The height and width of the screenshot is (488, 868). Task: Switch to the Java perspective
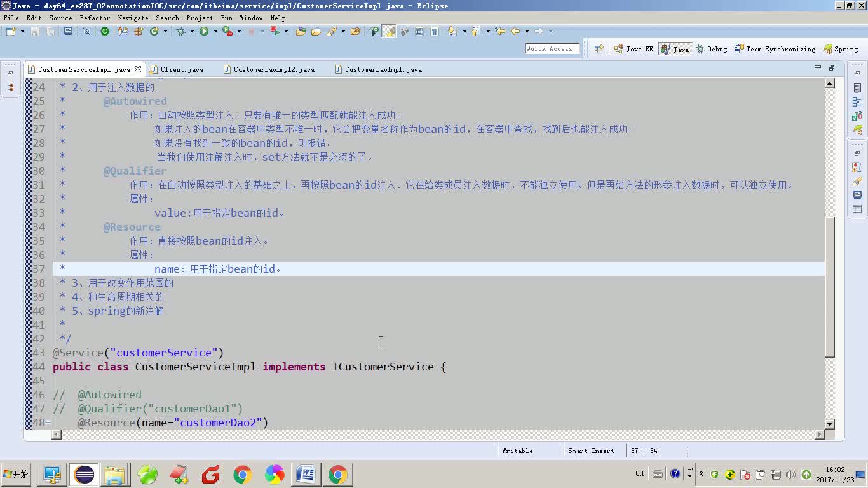pos(675,49)
